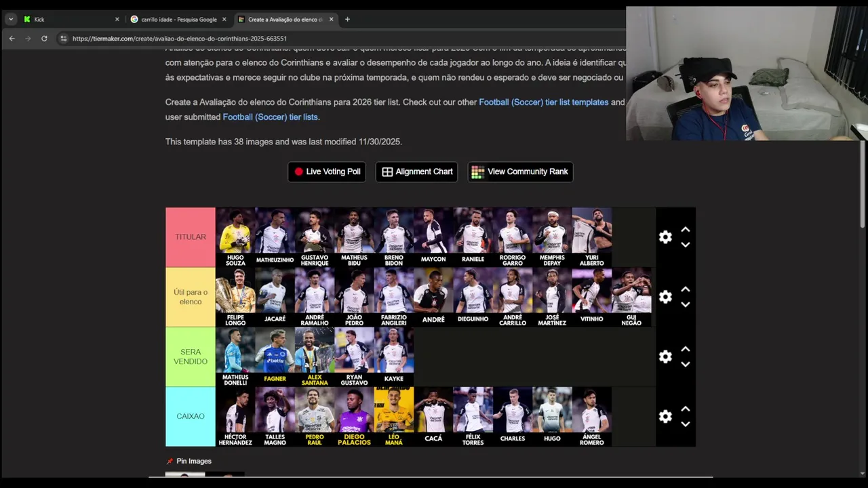This screenshot has height=488, width=868.
Task: Select Léo Maná player image
Action: point(394,416)
